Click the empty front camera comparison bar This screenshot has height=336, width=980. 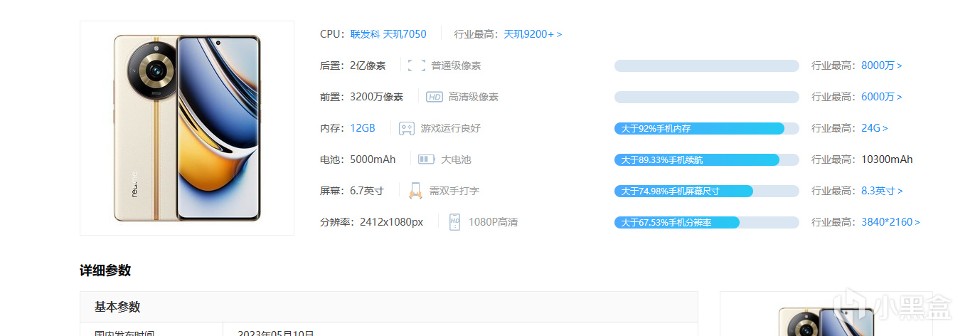(707, 97)
